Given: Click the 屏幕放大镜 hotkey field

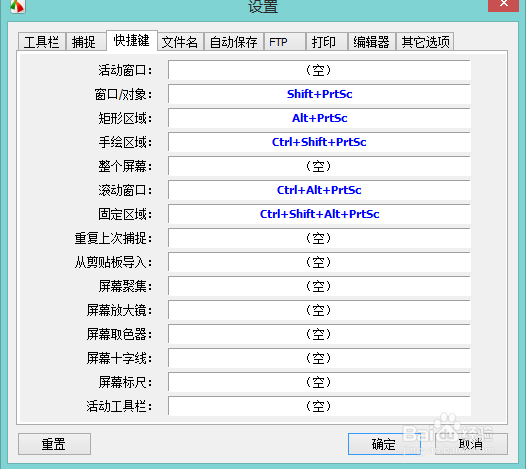Looking at the screenshot, I should pos(319,310).
